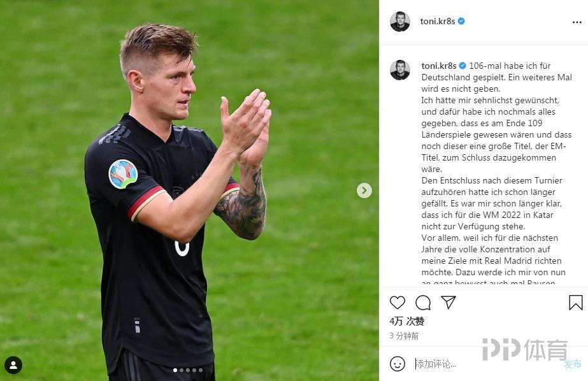The height and width of the screenshot is (381, 588).
Task: Like the post with the heart icon
Action: [397, 302]
